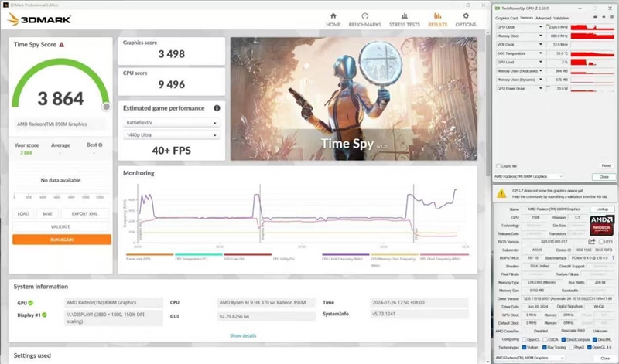Open the GPU Load sensor dropdown arrow
This screenshot has width=619, height=364.
click(x=540, y=62)
